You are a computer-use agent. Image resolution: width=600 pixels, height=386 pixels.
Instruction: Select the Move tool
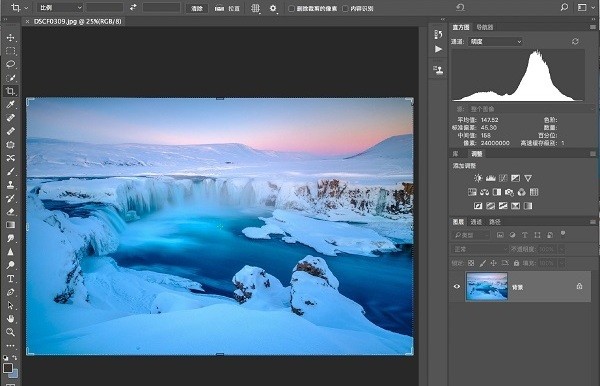10,37
